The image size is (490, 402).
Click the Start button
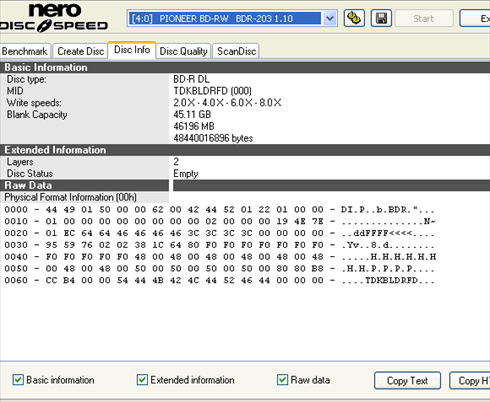point(424,18)
